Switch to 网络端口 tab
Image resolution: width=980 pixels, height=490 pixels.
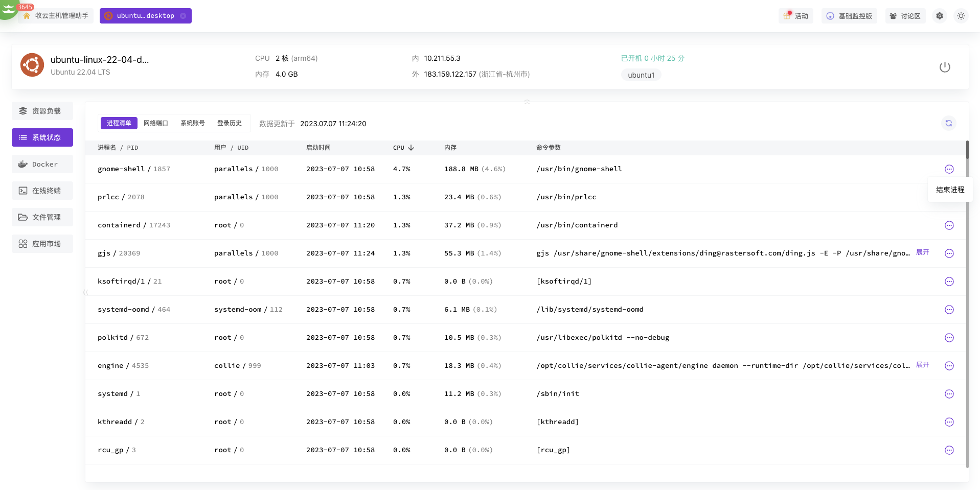point(155,123)
